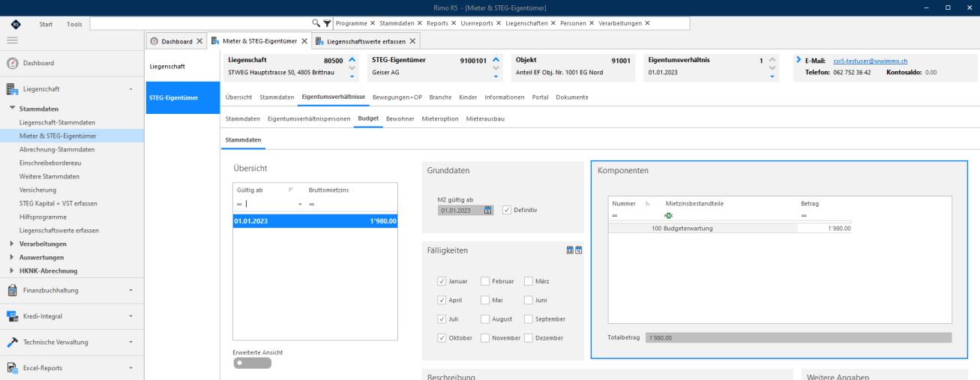The height and width of the screenshot is (380, 980).
Task: Open the Start menu
Action: [x=46, y=24]
